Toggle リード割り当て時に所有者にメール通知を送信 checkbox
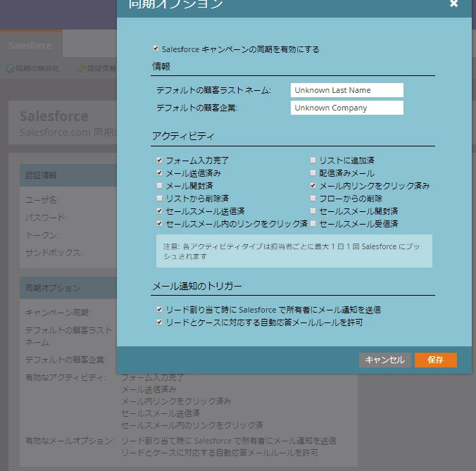Image resolution: width=476 pixels, height=471 pixels. point(159,310)
